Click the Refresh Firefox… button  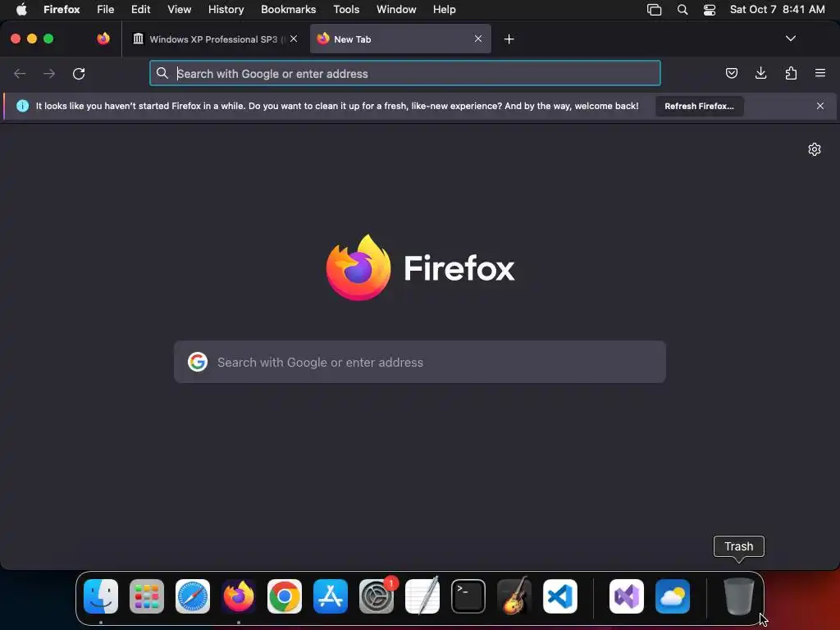pyautogui.click(x=699, y=106)
